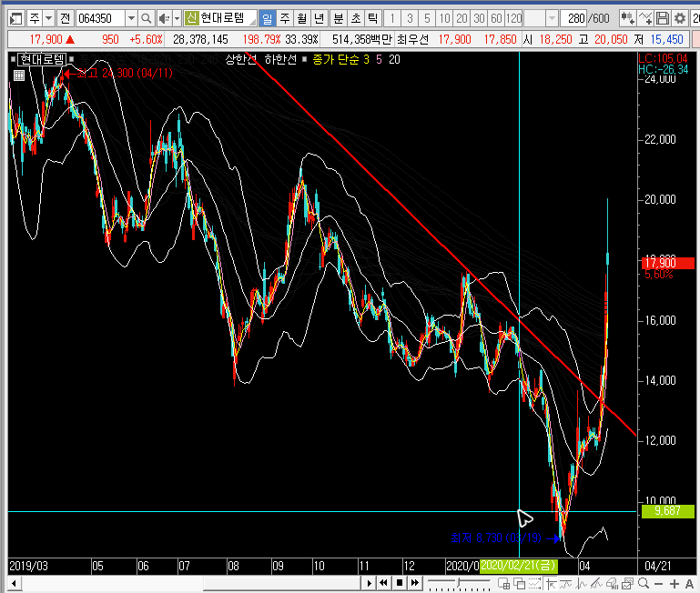700x593 pixels.
Task: Click the 하한선 legend label
Action: 280,60
